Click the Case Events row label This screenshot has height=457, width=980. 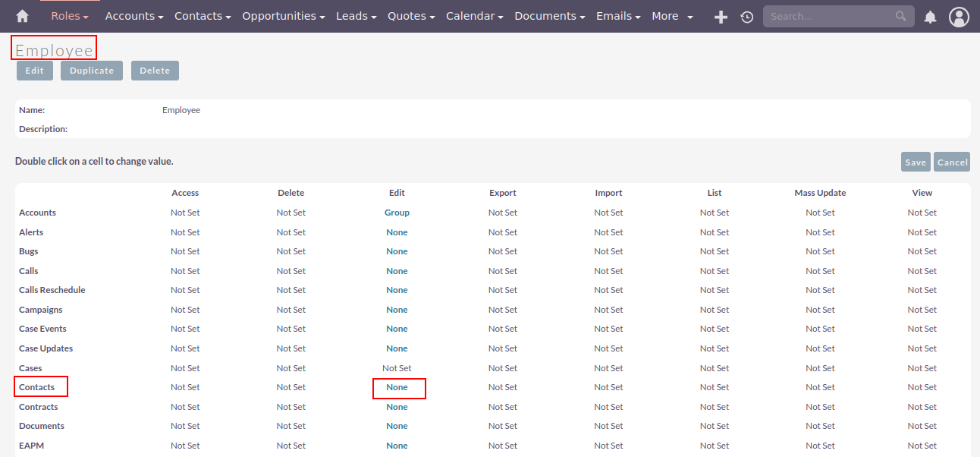[42, 329]
